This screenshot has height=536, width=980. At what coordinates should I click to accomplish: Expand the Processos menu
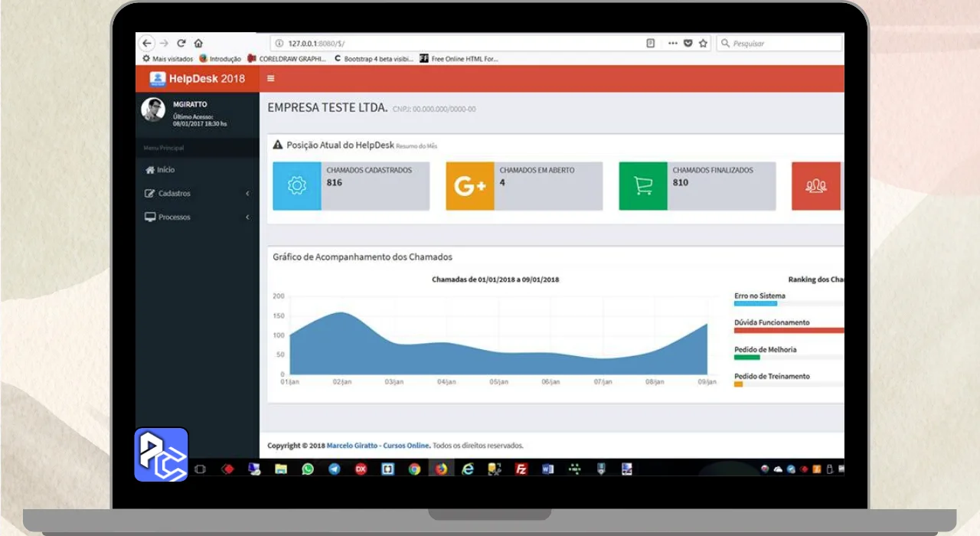[x=198, y=217]
